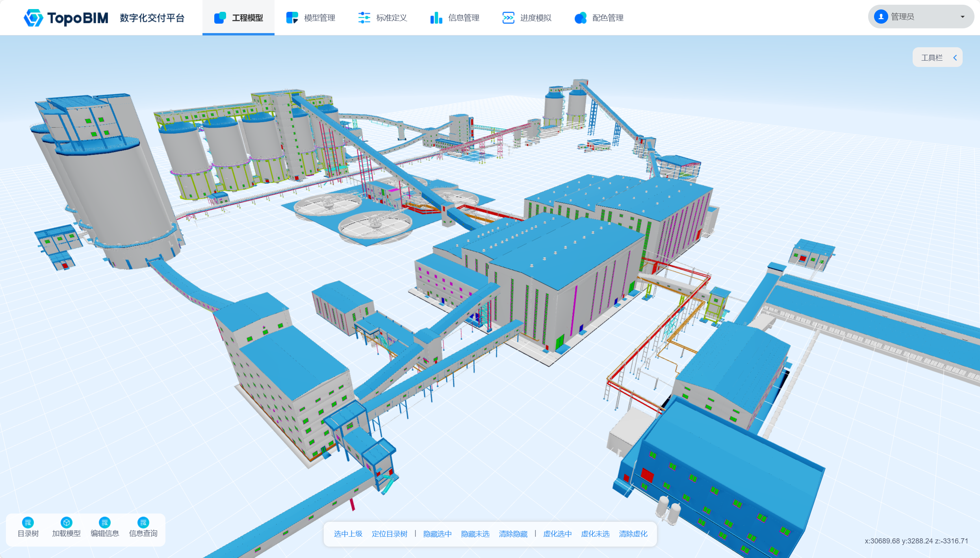Toggle 隐藏选中 hide selected
The width and height of the screenshot is (980, 558).
437,534
